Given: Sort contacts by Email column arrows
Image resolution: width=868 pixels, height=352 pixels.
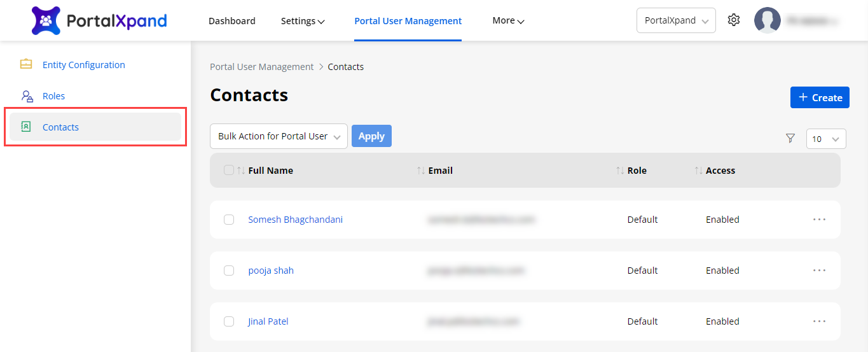Looking at the screenshot, I should point(421,171).
